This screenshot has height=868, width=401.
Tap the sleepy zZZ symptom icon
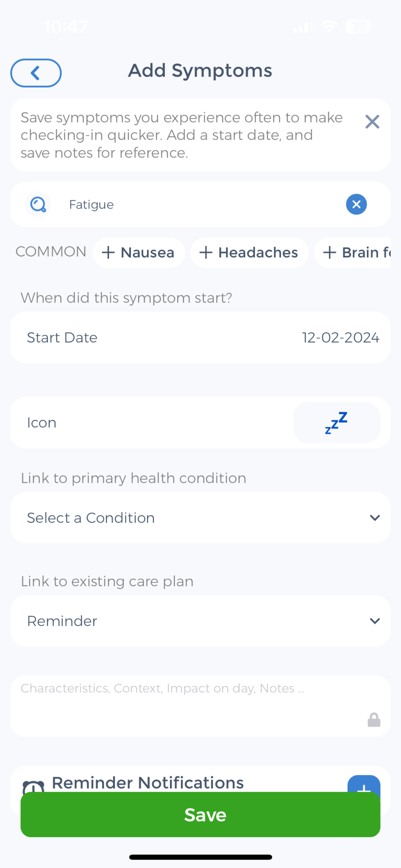click(x=336, y=423)
